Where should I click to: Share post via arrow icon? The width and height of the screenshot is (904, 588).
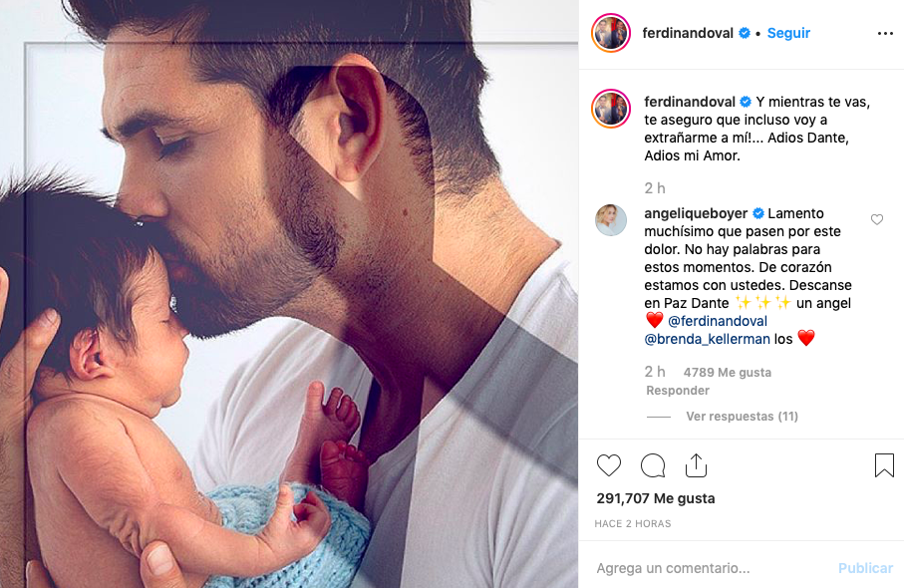click(x=696, y=465)
